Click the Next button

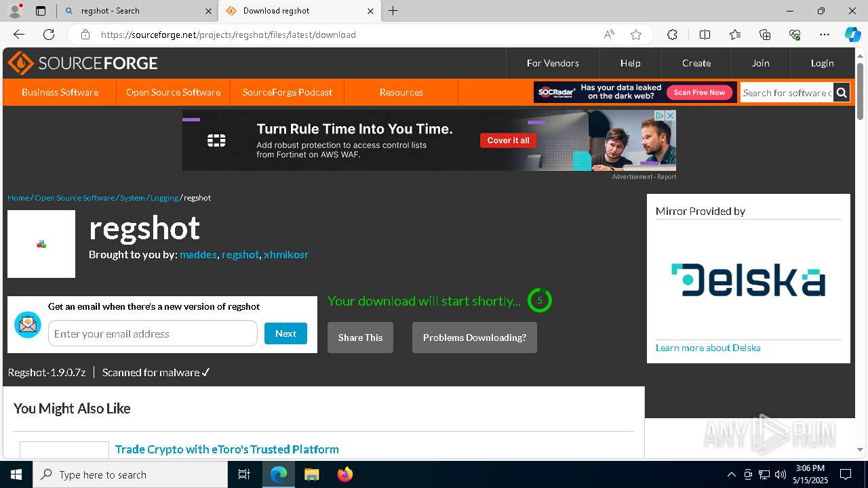(285, 333)
